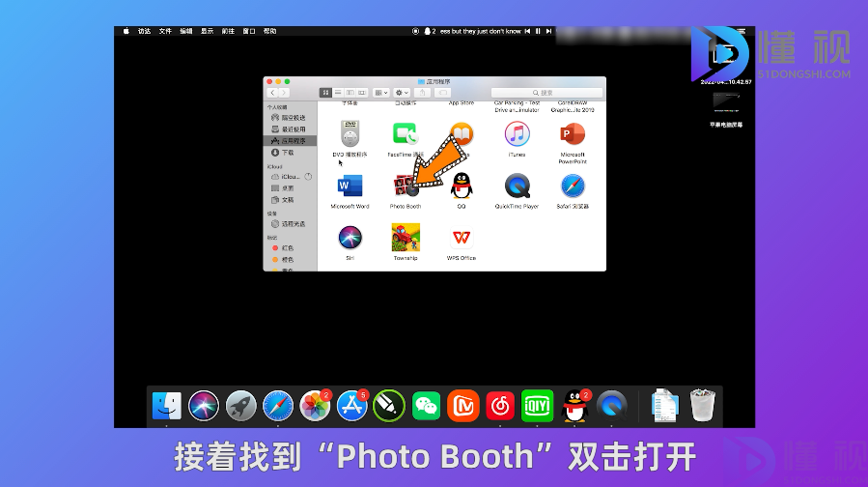Skip to next track in menu bar
Viewport: 868px width, 487px height.
(548, 31)
